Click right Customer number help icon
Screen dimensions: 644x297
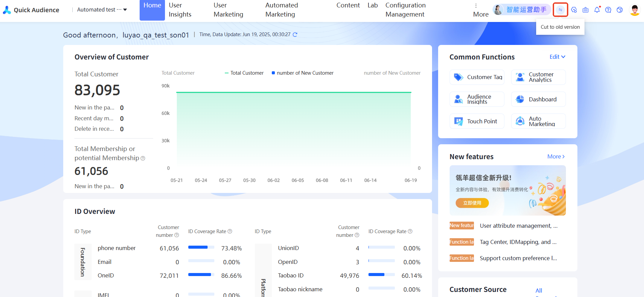[x=357, y=235]
